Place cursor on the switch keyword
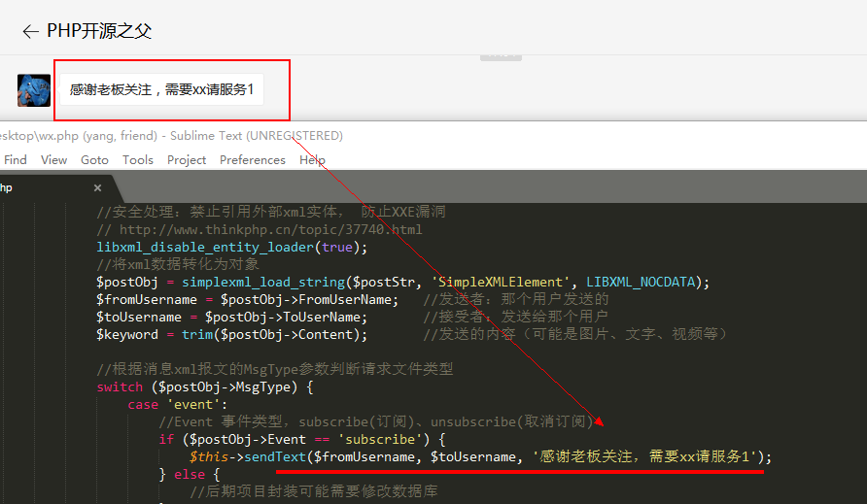 tap(119, 386)
